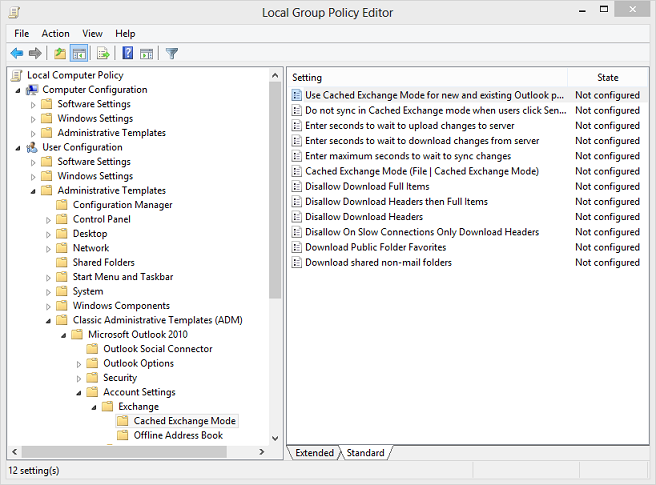Click policy icon for Use Cached Exchange Mode

click(x=297, y=95)
